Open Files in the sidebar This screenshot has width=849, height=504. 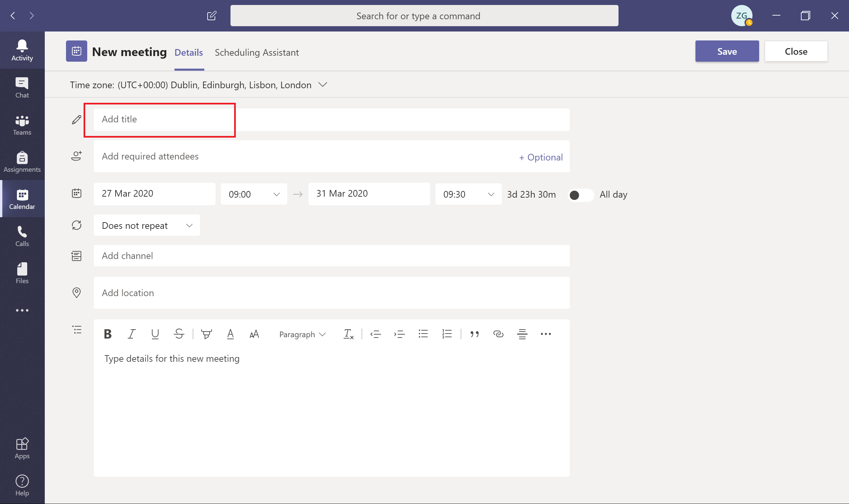[x=22, y=273]
